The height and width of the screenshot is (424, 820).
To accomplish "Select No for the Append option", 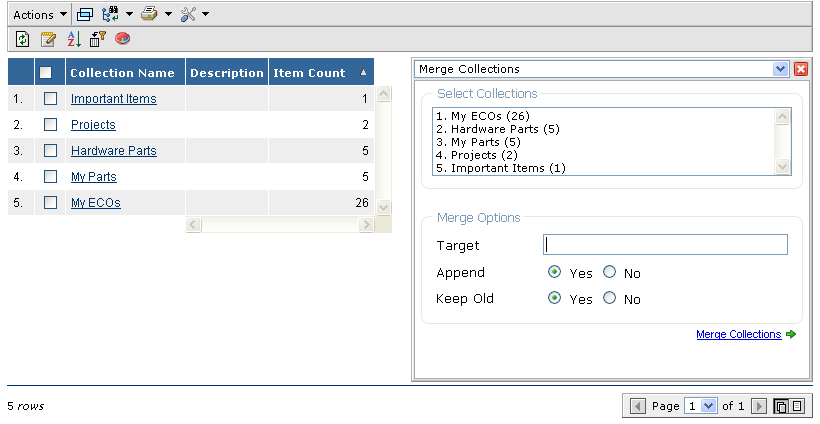I will tap(610, 273).
